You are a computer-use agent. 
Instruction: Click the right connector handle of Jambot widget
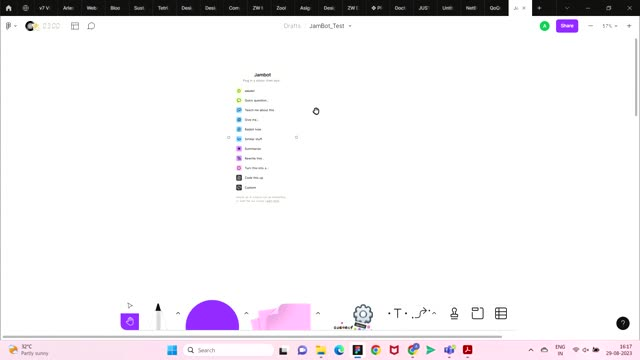296,138
